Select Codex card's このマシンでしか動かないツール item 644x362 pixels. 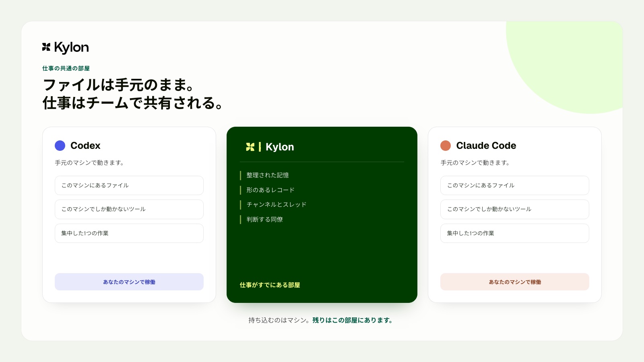pyautogui.click(x=129, y=209)
